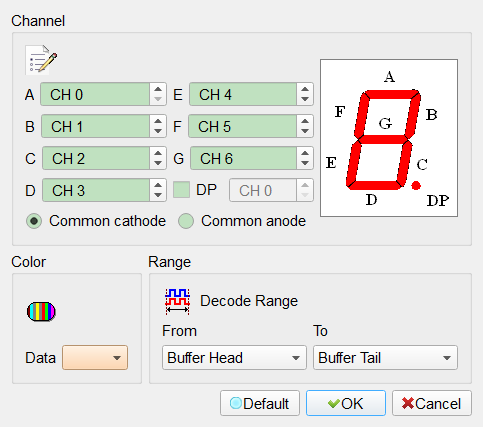Increase the C segment channel value
The height and width of the screenshot is (427, 483).
[158, 153]
